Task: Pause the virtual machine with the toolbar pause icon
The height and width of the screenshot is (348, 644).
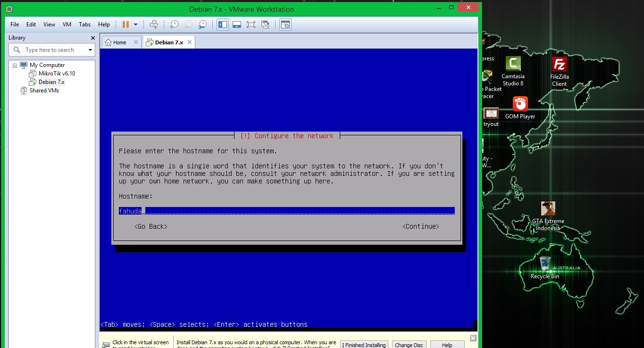Action: coord(125,25)
